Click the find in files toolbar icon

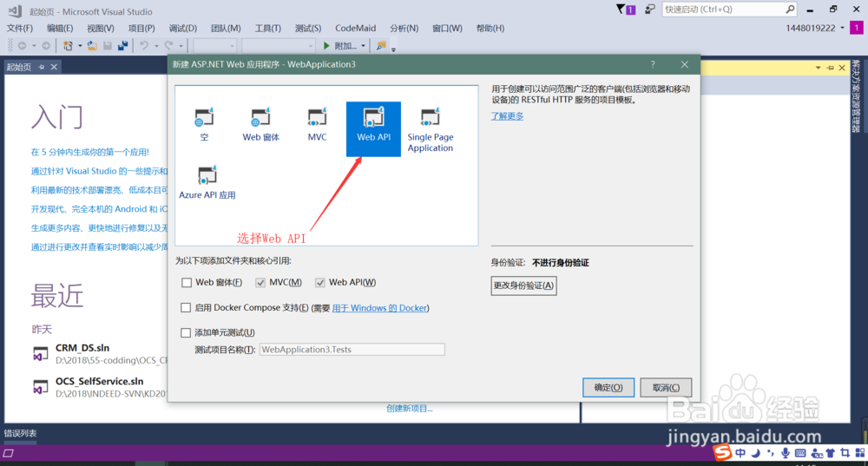pos(381,46)
